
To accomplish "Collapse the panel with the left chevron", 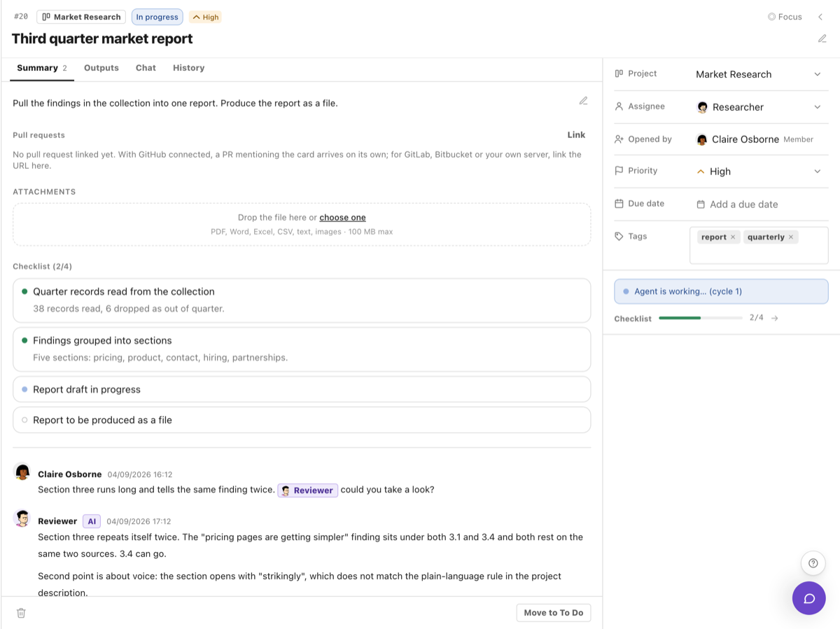I will click(820, 17).
